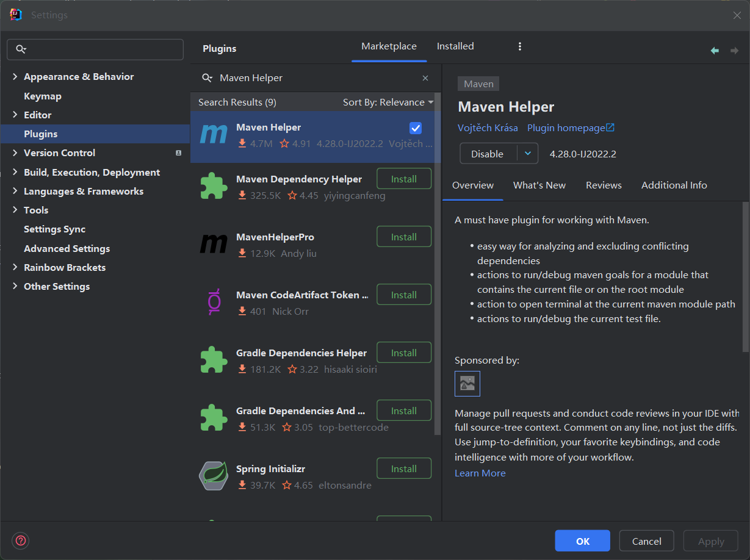Open the Overview tab
Viewport: 750px width, 560px height.
[x=473, y=185]
